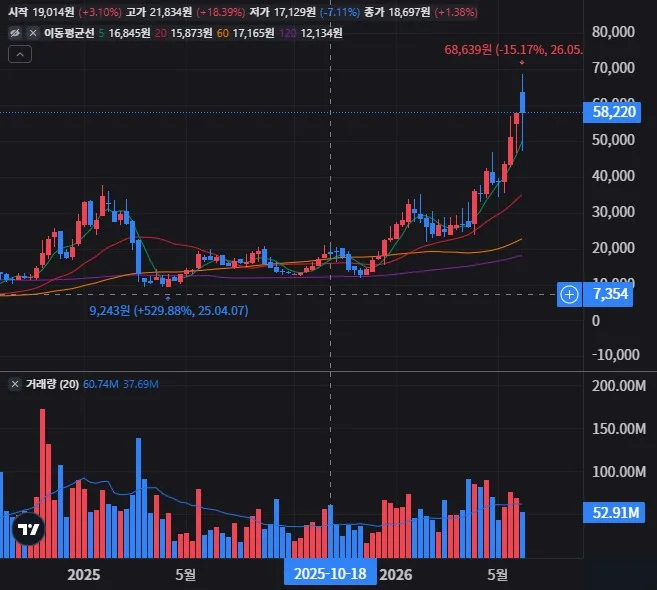This screenshot has height=590, width=657.
Task: Click the 60-period moving average value 17,165원
Action: pos(253,33)
